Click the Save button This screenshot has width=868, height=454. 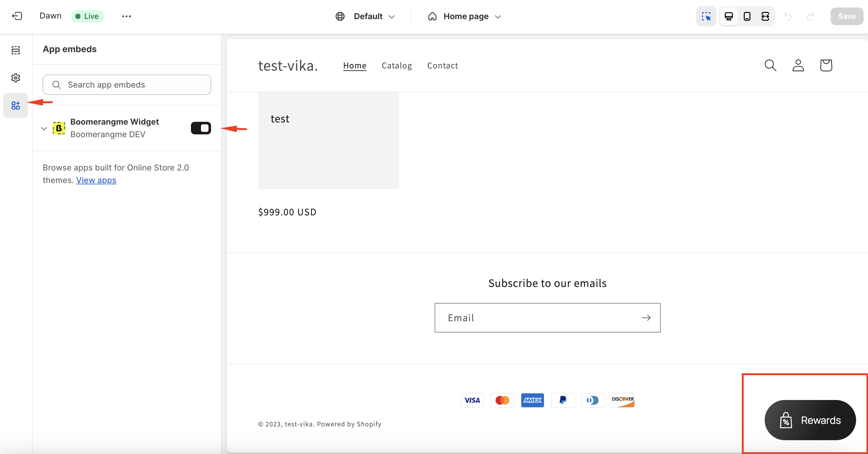[x=847, y=16]
